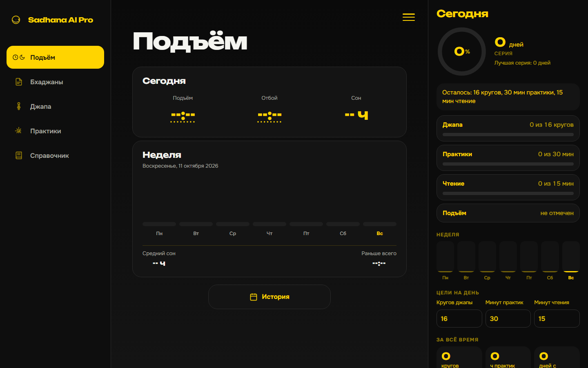
Task: Click the date 'Воскресенье, 11 октября 2026'
Action: point(180,166)
